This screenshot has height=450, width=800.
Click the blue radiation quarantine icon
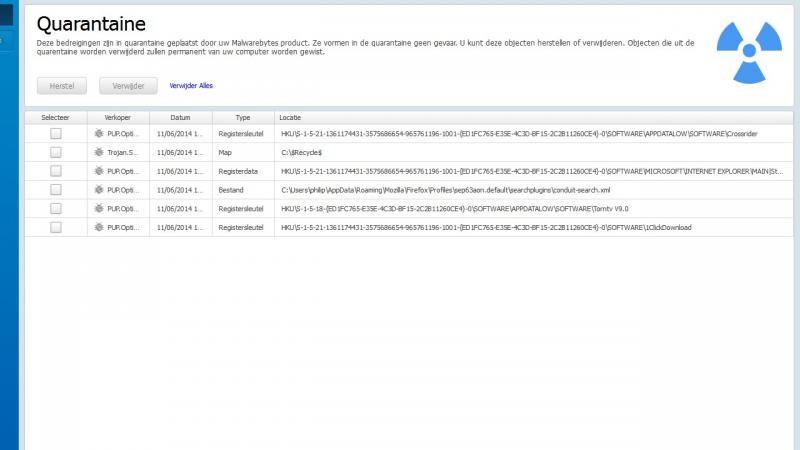coord(749,52)
